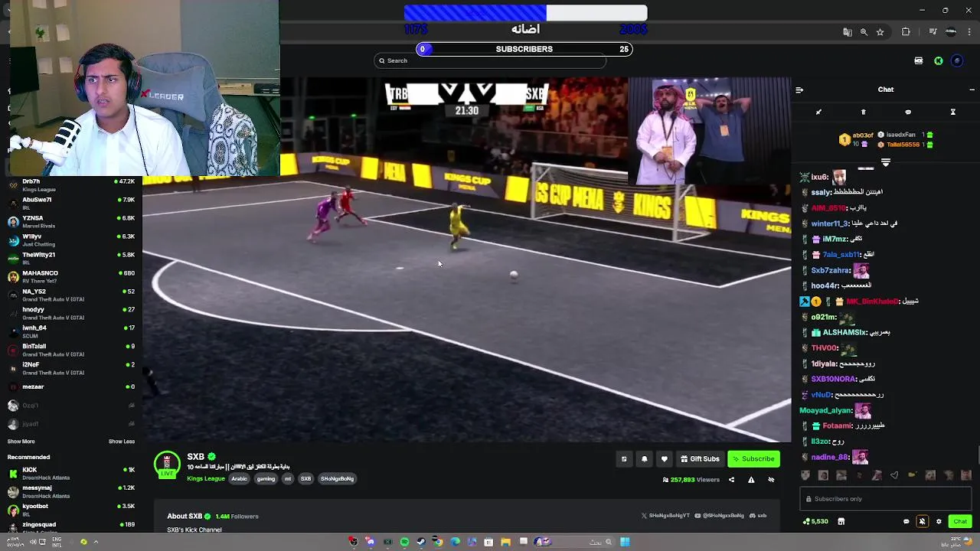This screenshot has height=551, width=980.
Task: Click username nadine_88 in chat
Action: [x=830, y=457]
